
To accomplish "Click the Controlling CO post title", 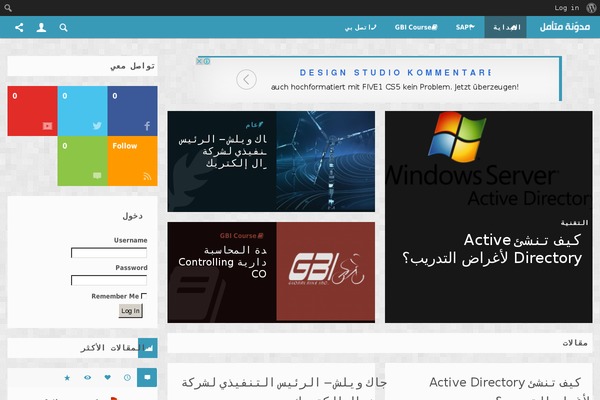I will [222, 262].
